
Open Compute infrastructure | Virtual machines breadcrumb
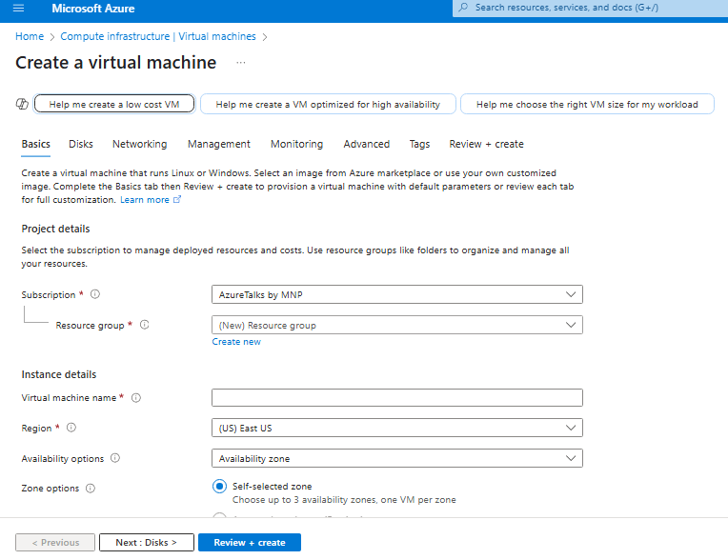click(x=158, y=36)
